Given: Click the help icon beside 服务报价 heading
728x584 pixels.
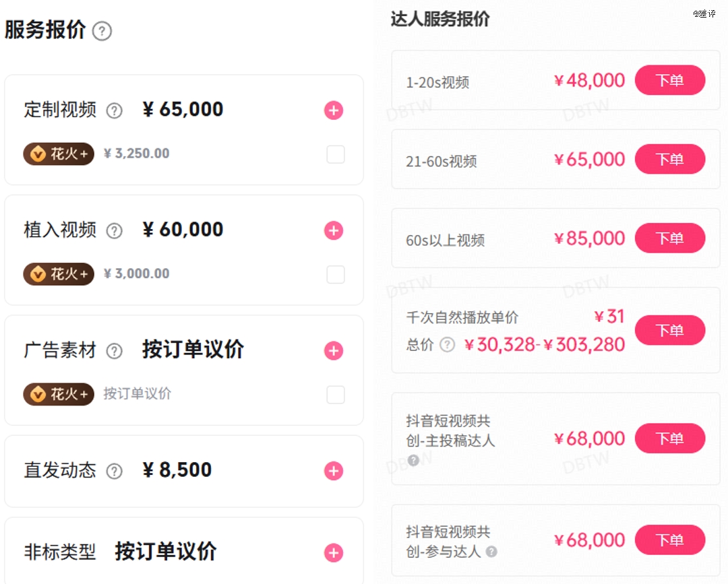Looking at the screenshot, I should pyautogui.click(x=102, y=31).
